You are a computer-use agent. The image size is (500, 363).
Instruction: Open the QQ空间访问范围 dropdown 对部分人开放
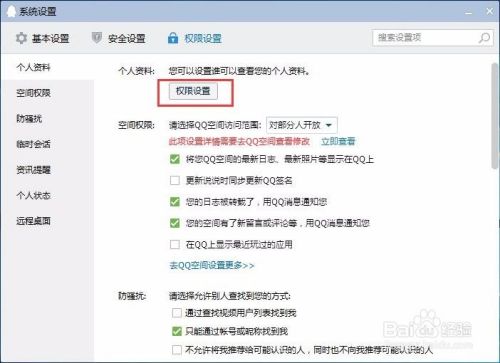(301, 125)
